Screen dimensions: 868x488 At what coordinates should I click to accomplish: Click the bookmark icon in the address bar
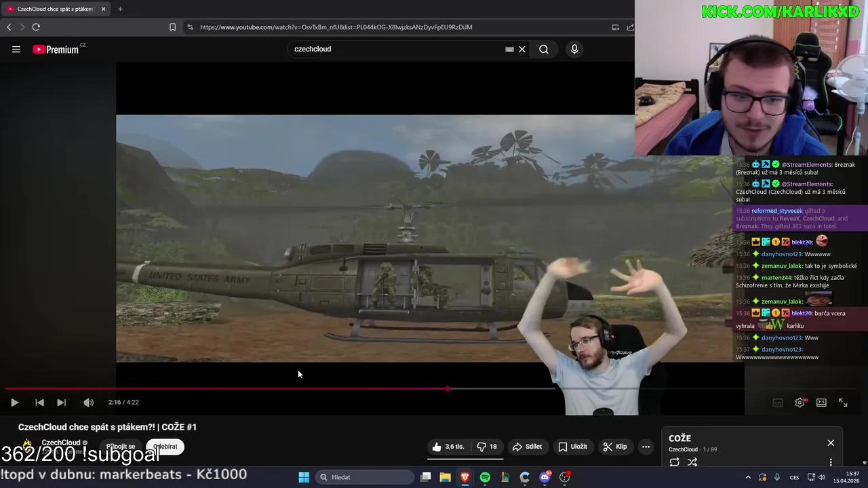172,27
